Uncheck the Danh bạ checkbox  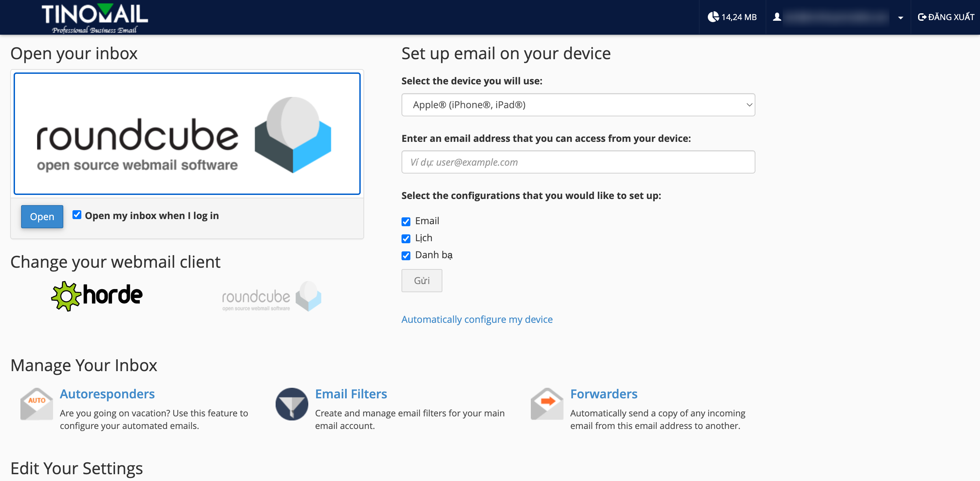(406, 255)
